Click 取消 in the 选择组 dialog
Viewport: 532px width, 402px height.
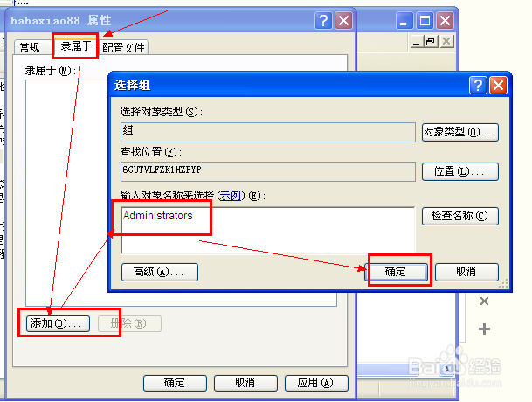466,272
